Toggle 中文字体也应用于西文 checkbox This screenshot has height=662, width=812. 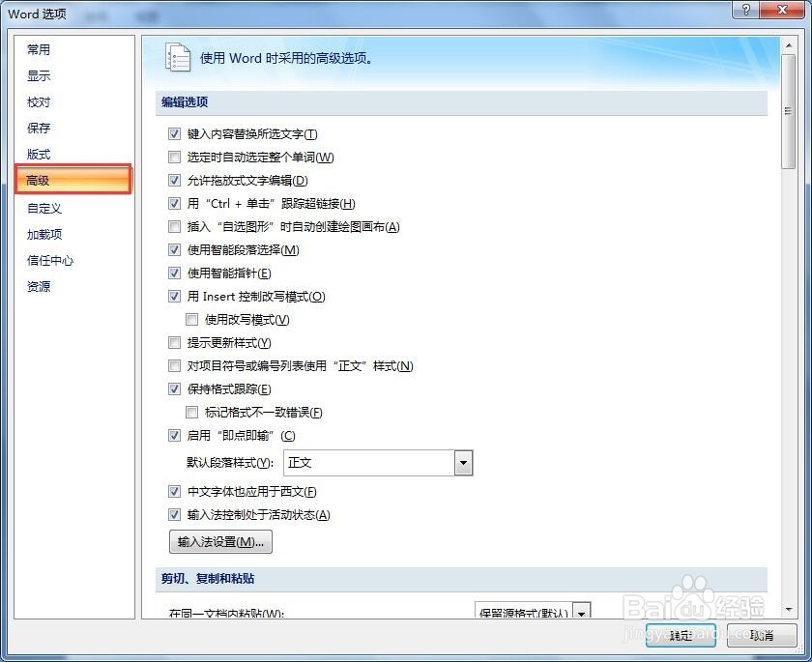pyautogui.click(x=175, y=492)
